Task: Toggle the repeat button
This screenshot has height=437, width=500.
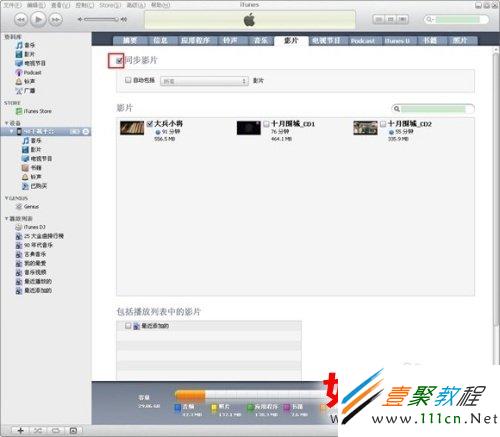Action: point(56,430)
